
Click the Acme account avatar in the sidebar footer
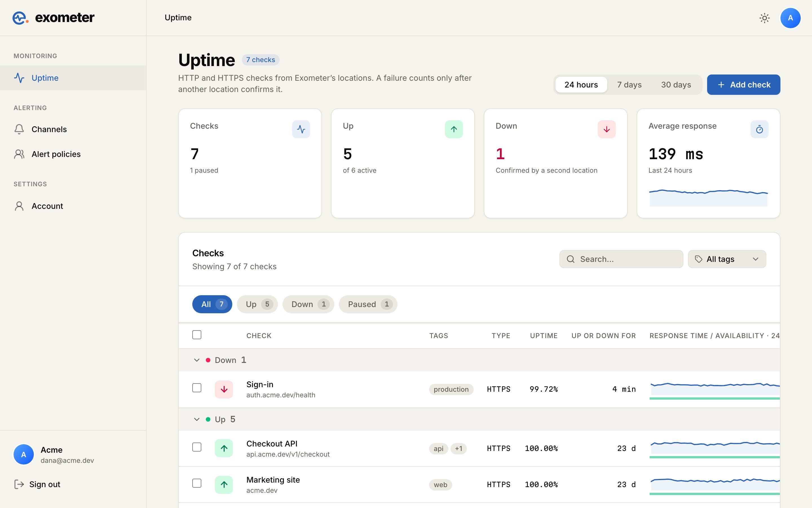[x=23, y=455]
